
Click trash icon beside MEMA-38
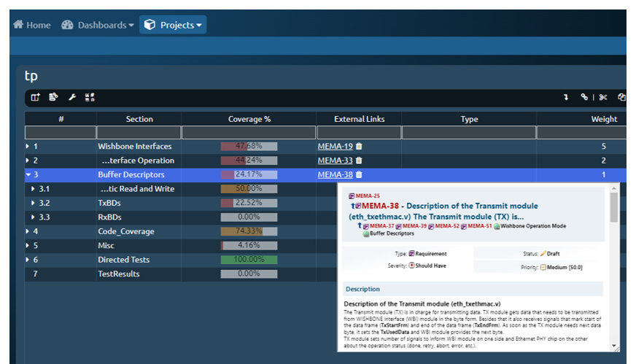pyautogui.click(x=359, y=175)
